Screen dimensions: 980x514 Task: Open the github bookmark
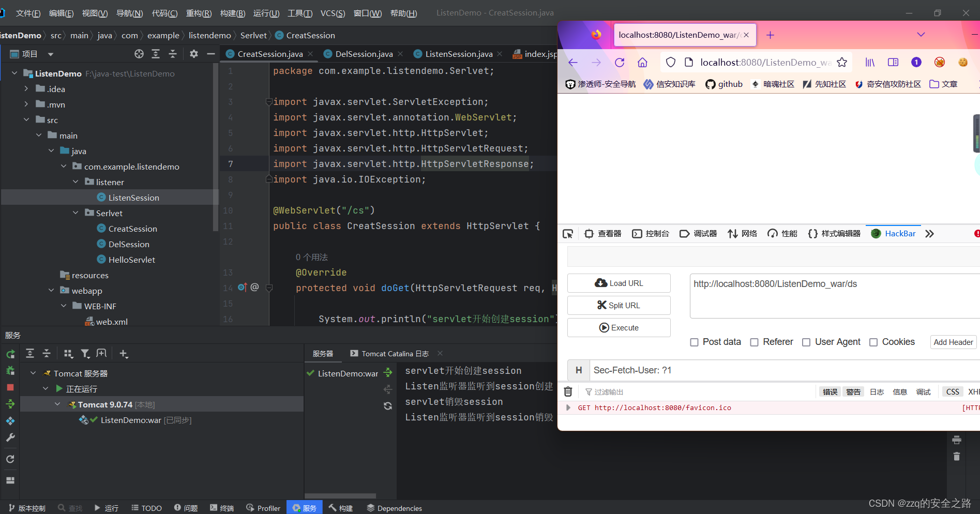click(x=724, y=84)
